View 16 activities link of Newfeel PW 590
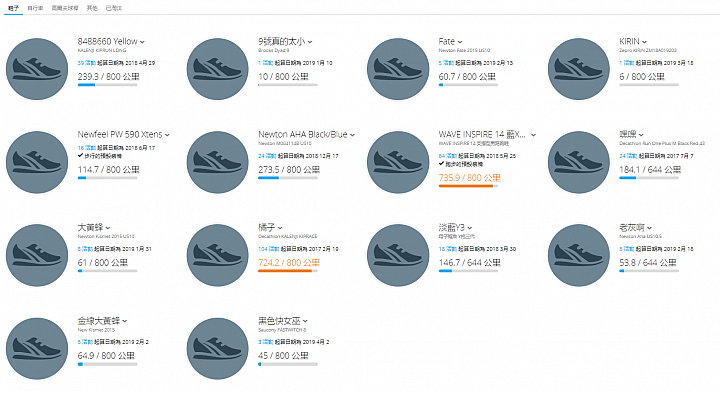This screenshot has height=393, width=720. tap(87, 148)
